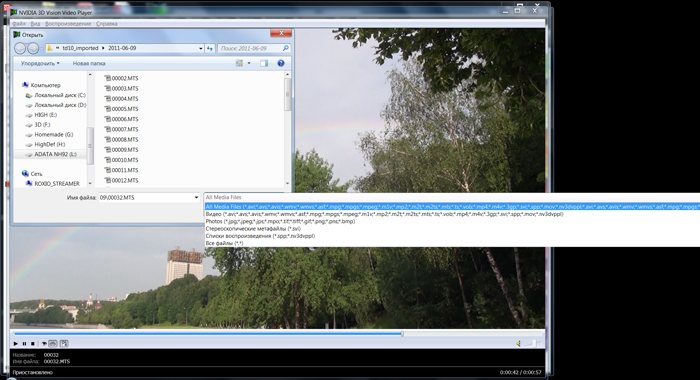
Task: Pause the video playback
Action: pos(24,343)
